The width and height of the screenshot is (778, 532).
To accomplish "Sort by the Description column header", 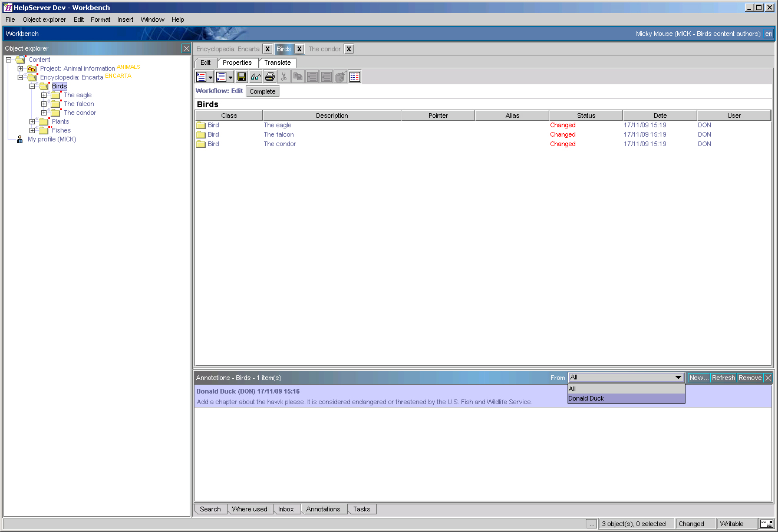I will 332,115.
